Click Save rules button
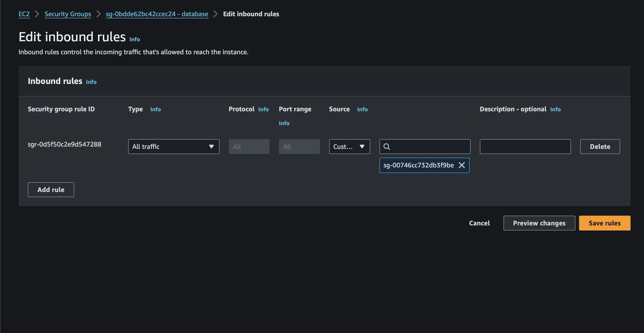This screenshot has width=644, height=333. click(604, 223)
